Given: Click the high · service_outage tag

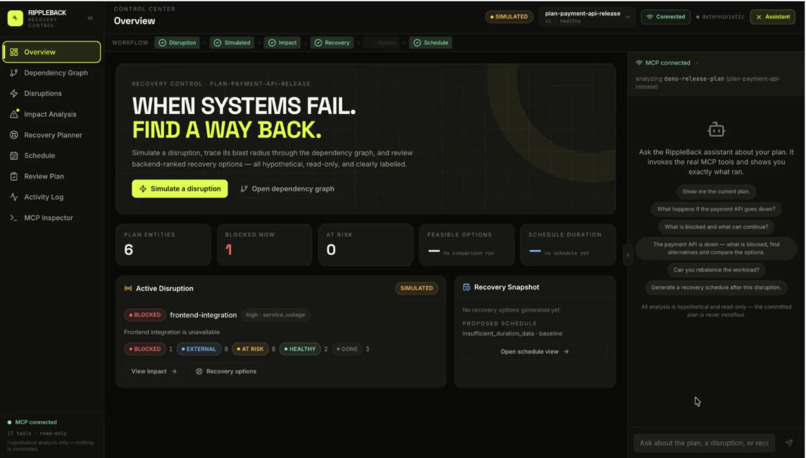Looking at the screenshot, I should pyautogui.click(x=276, y=315).
